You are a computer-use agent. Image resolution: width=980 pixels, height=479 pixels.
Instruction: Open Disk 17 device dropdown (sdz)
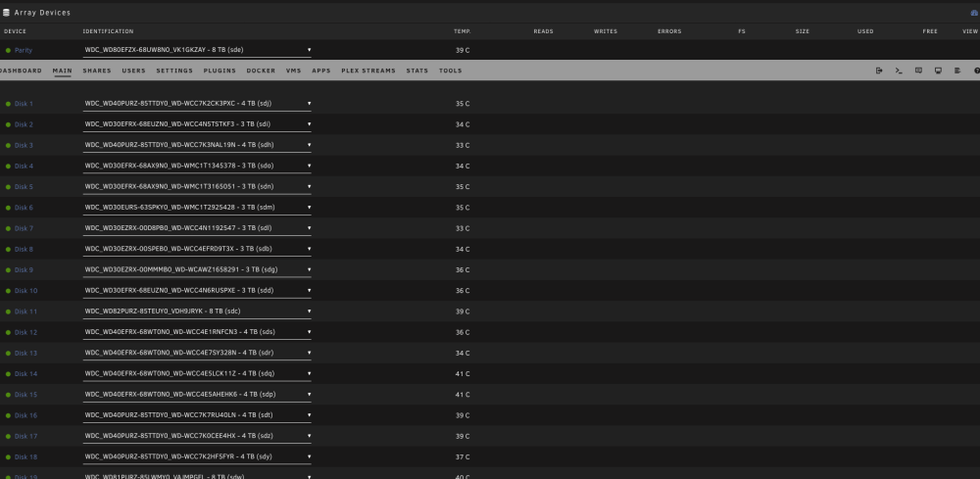click(x=197, y=436)
